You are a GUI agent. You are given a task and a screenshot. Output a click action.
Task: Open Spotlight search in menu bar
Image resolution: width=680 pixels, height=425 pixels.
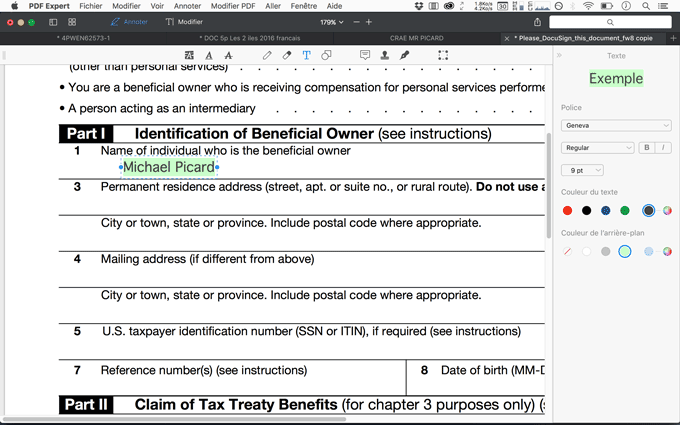click(646, 6)
